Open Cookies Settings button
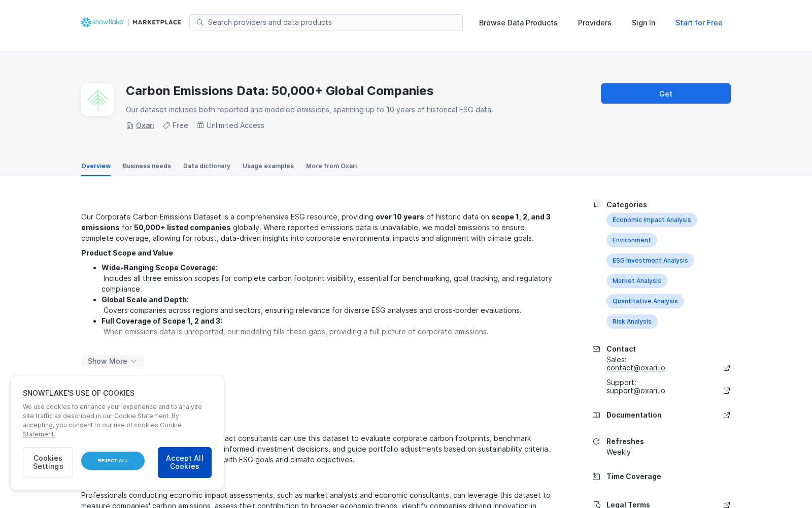 48,462
